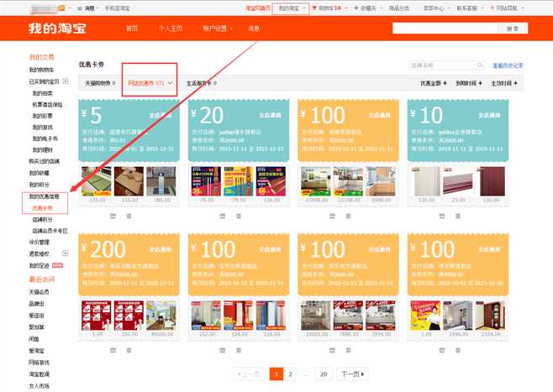Screen dimensions: 553x392
Task: Sort coupons by 到期时间
Action: click(469, 83)
